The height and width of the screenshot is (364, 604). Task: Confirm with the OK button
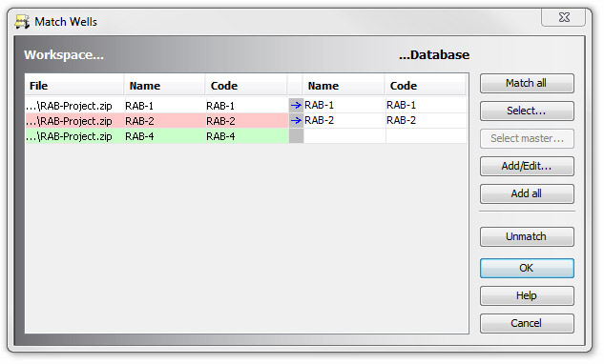coord(527,268)
